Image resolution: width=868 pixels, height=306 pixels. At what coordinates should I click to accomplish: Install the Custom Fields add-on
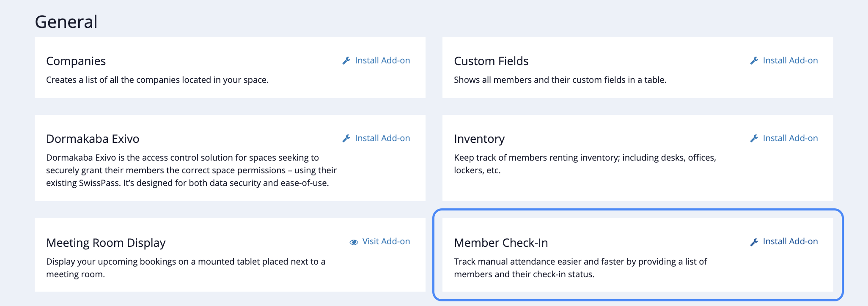click(790, 60)
